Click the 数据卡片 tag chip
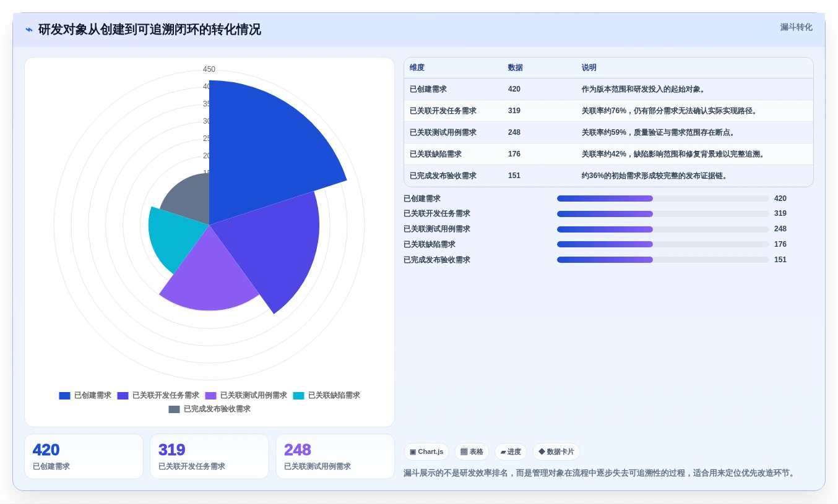Viewport: 838px width, 504px height. click(556, 452)
